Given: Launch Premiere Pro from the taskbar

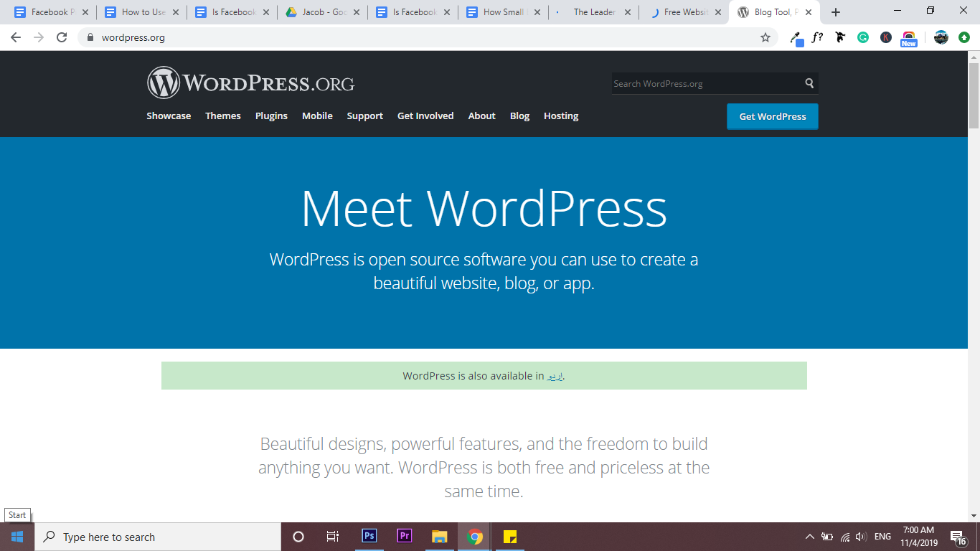Looking at the screenshot, I should pyautogui.click(x=404, y=537).
